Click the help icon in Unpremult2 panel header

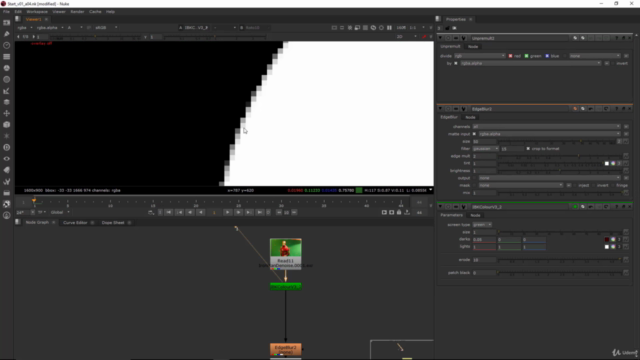(616, 38)
